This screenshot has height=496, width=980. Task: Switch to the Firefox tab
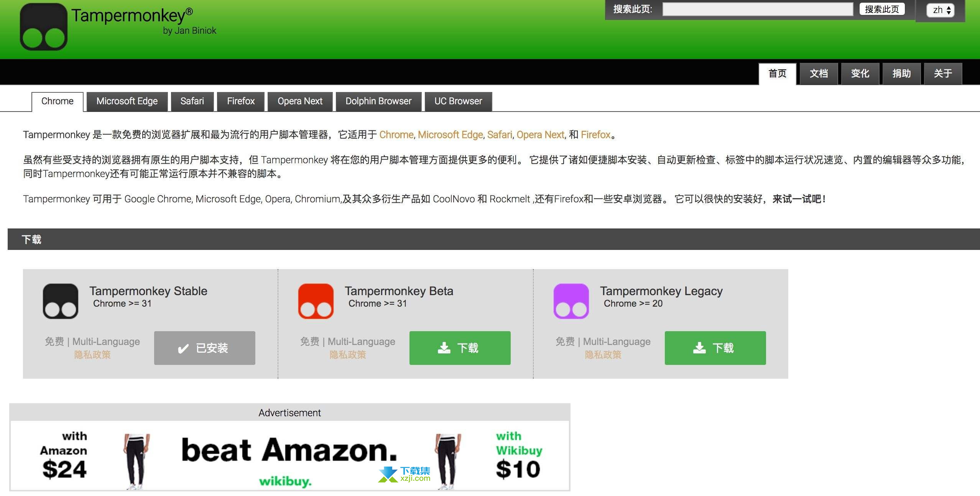[241, 102]
